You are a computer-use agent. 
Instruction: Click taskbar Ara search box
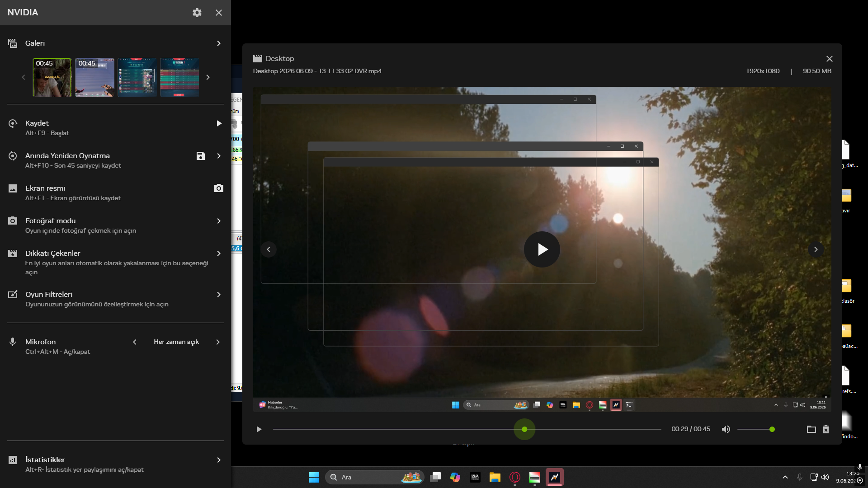tap(374, 477)
